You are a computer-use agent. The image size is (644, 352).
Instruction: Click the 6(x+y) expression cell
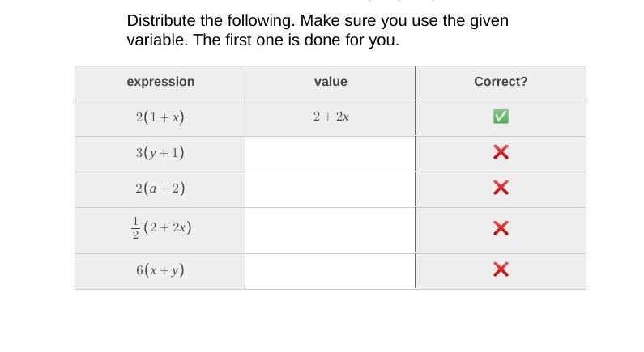pos(160,271)
